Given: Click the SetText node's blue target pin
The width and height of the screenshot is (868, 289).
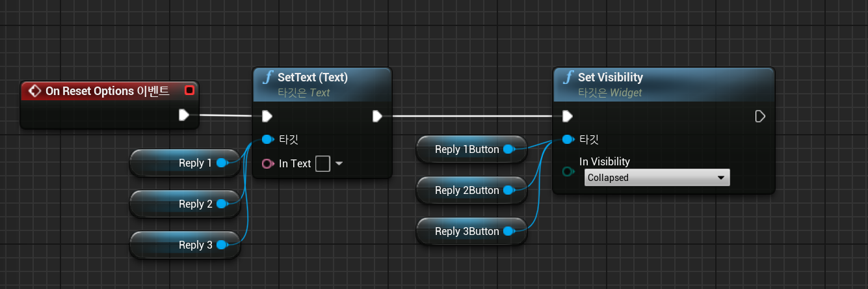Looking at the screenshot, I should (267, 139).
